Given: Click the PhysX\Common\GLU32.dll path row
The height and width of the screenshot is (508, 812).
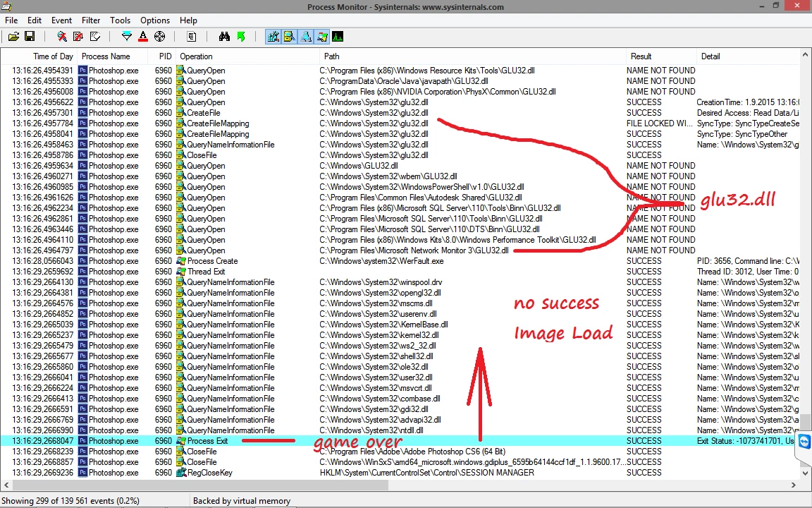Looking at the screenshot, I should tap(438, 91).
